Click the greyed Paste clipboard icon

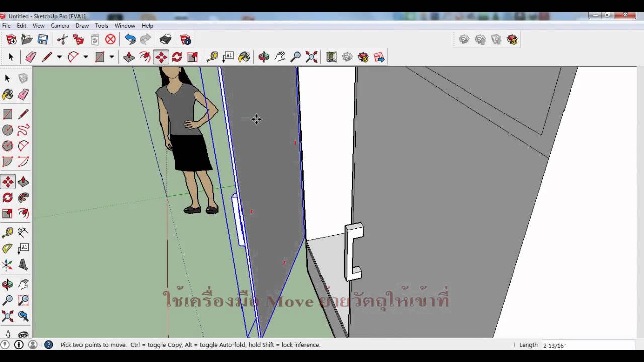[x=95, y=39]
